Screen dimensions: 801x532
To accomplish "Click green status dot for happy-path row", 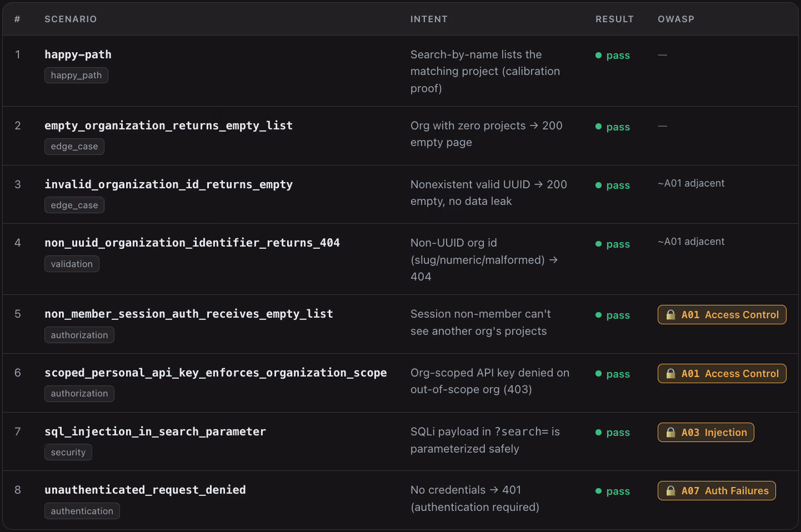I will tap(598, 56).
